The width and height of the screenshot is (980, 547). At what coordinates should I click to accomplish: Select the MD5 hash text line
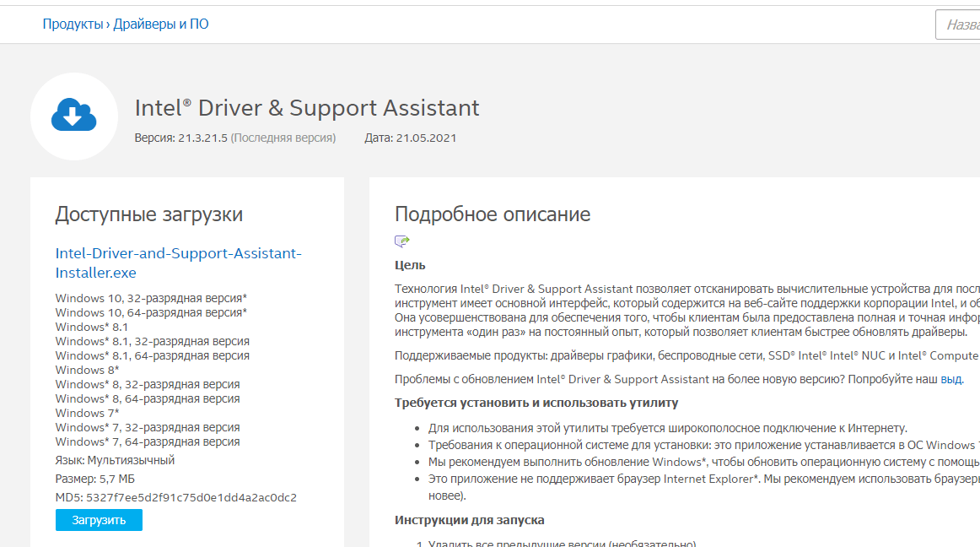pyautogui.click(x=175, y=497)
